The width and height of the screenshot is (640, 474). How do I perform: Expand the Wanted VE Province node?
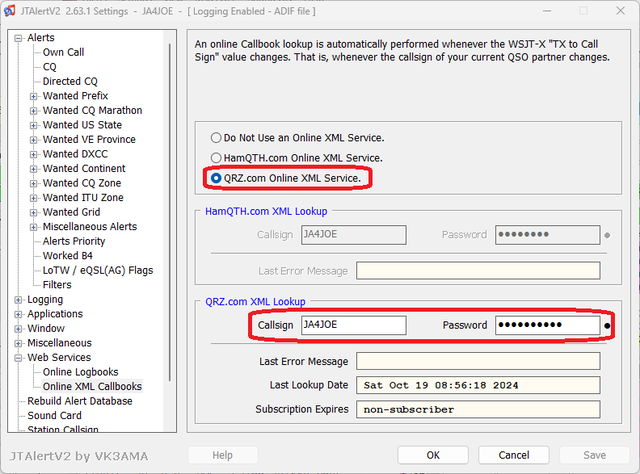tap(33, 140)
